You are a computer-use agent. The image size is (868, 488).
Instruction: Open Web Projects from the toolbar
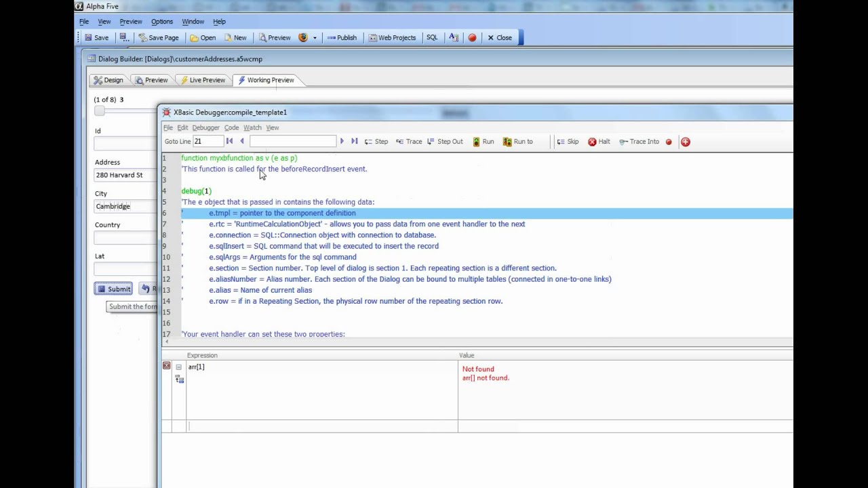(x=393, y=38)
